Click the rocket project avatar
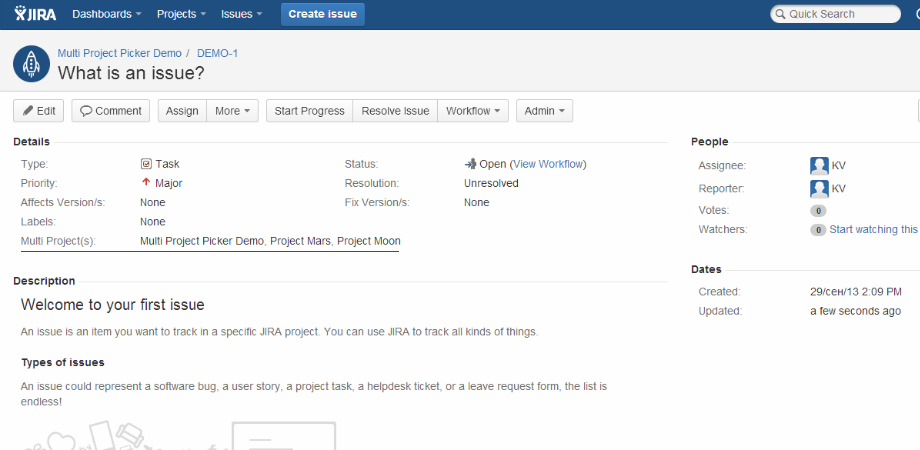Screen dimensions: 920x450 pyautogui.click(x=32, y=63)
